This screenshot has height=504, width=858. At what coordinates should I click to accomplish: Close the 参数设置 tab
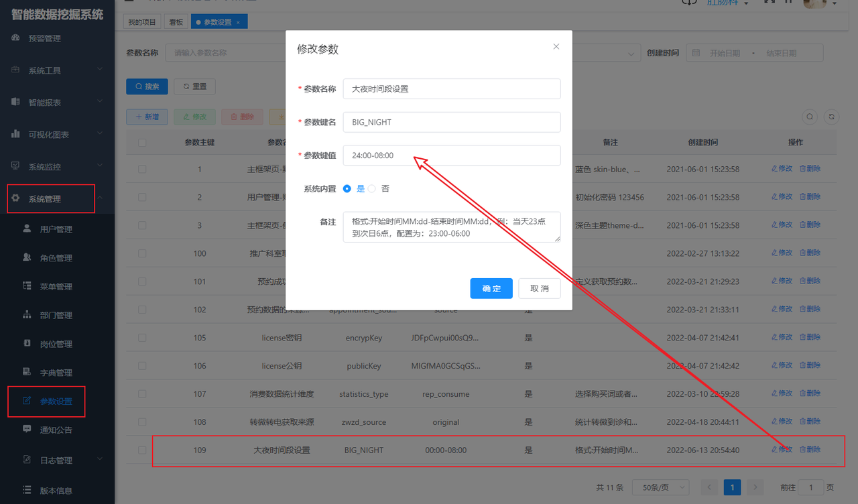[238, 23]
